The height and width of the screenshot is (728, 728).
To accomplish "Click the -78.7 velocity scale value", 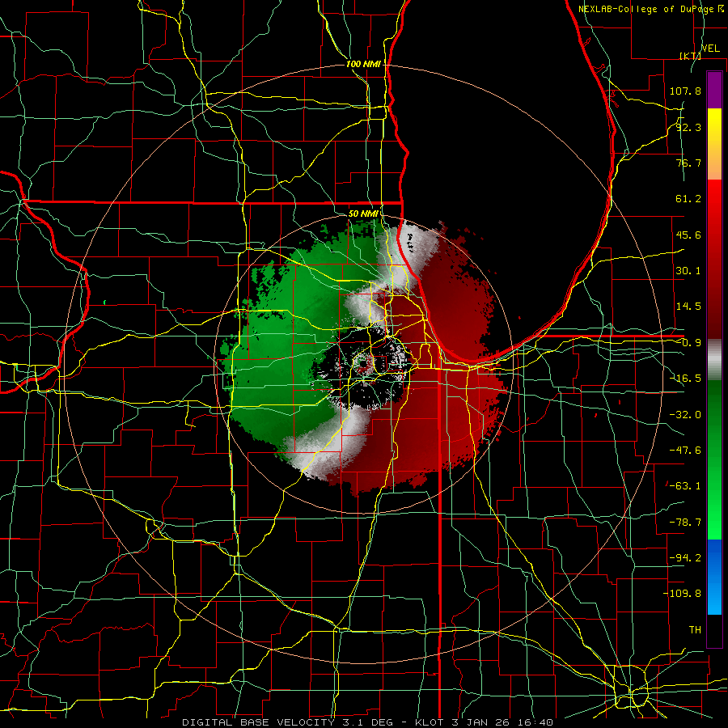I will (x=685, y=523).
